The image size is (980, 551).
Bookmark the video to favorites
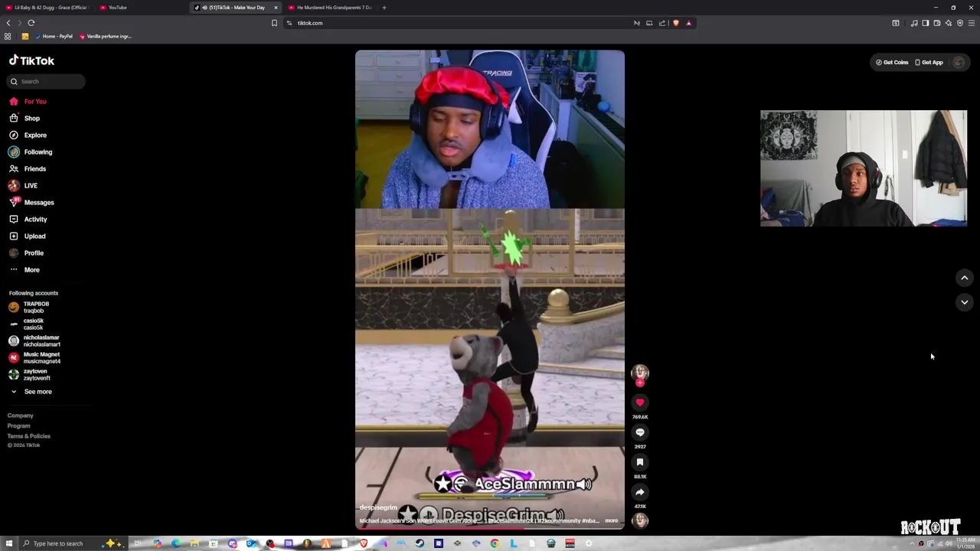(x=640, y=462)
